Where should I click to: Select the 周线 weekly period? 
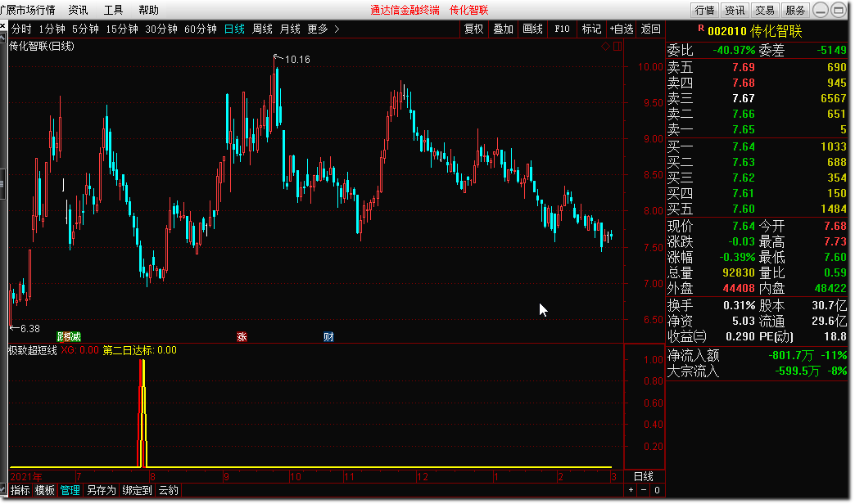point(262,29)
